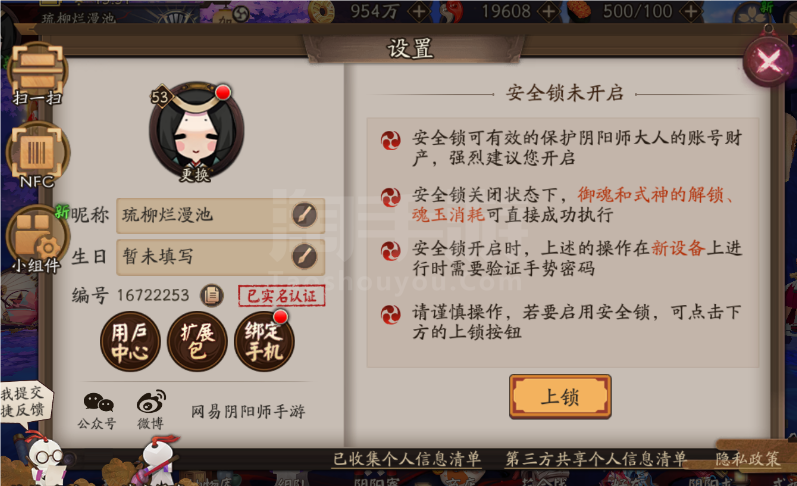Open 第三方共享个人信息清单 link
This screenshot has width=797, height=486.
pyautogui.click(x=596, y=459)
